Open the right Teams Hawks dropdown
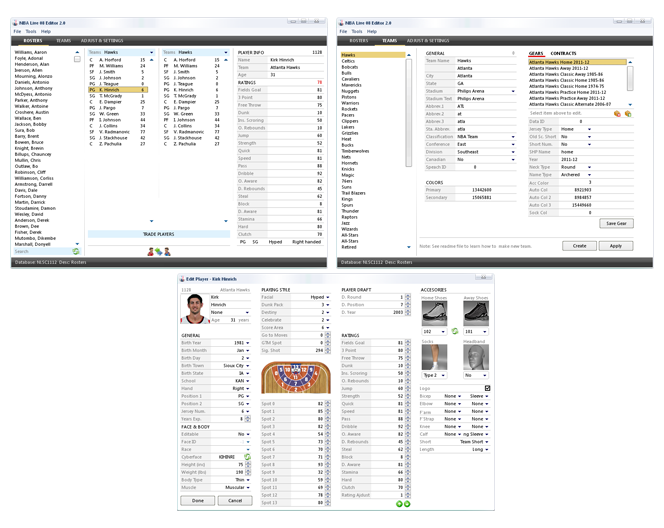 [226, 53]
